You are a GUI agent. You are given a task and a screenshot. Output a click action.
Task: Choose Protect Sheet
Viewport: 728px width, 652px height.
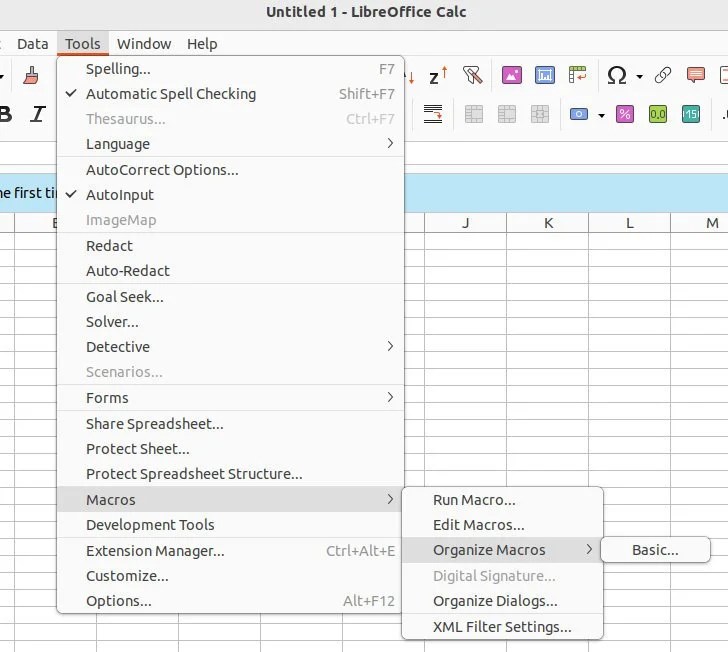point(230,449)
